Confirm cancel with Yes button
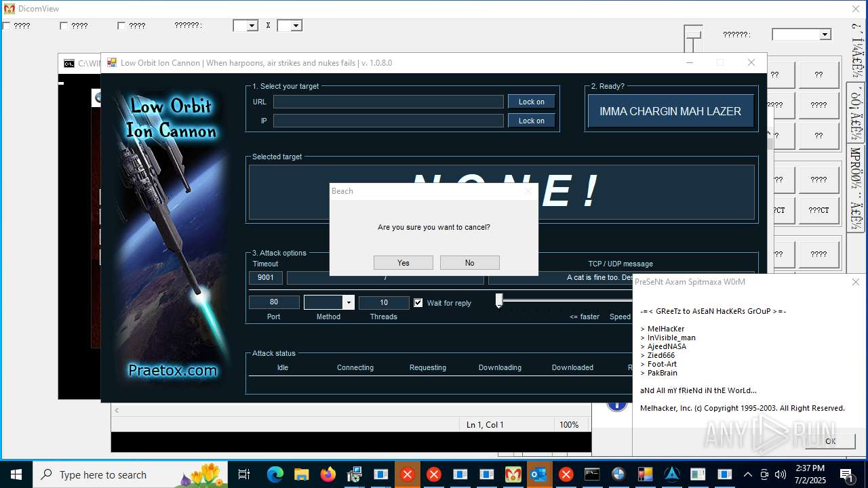Screen dimensions: 868x488 tap(403, 263)
